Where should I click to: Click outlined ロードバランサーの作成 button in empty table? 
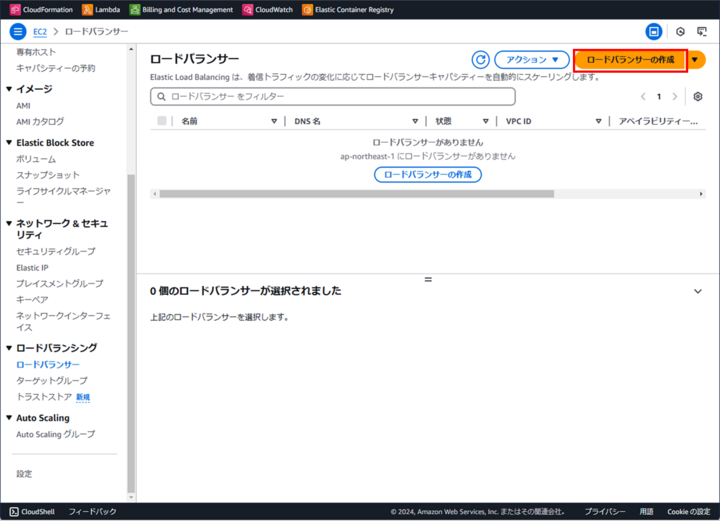click(x=428, y=174)
